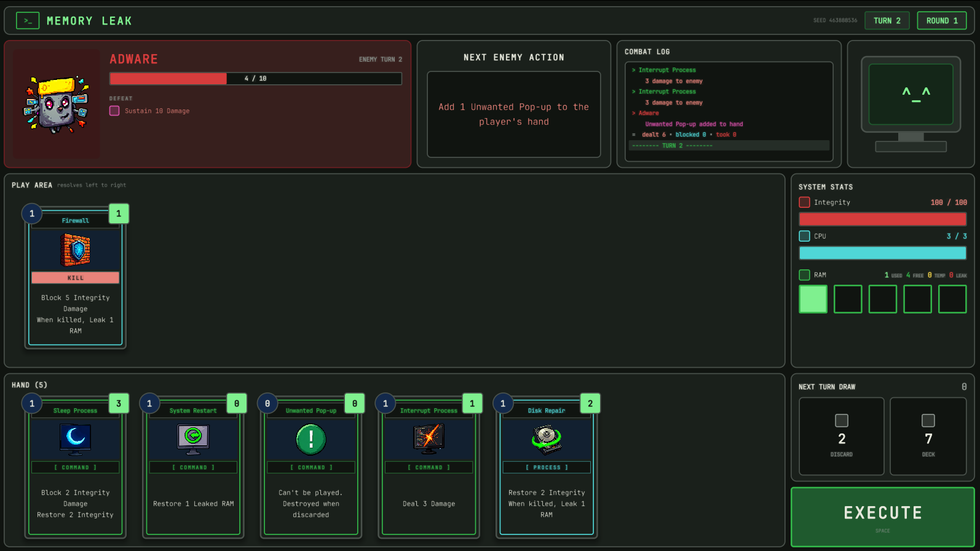Click the RAM green square icon
Viewport: 980px width, 551px height.
[x=804, y=275]
